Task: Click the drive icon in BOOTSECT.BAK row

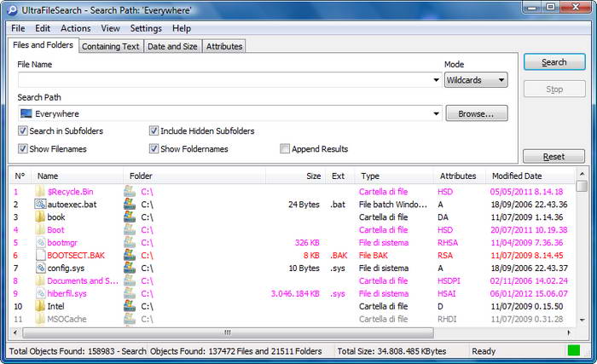Action: (130, 255)
